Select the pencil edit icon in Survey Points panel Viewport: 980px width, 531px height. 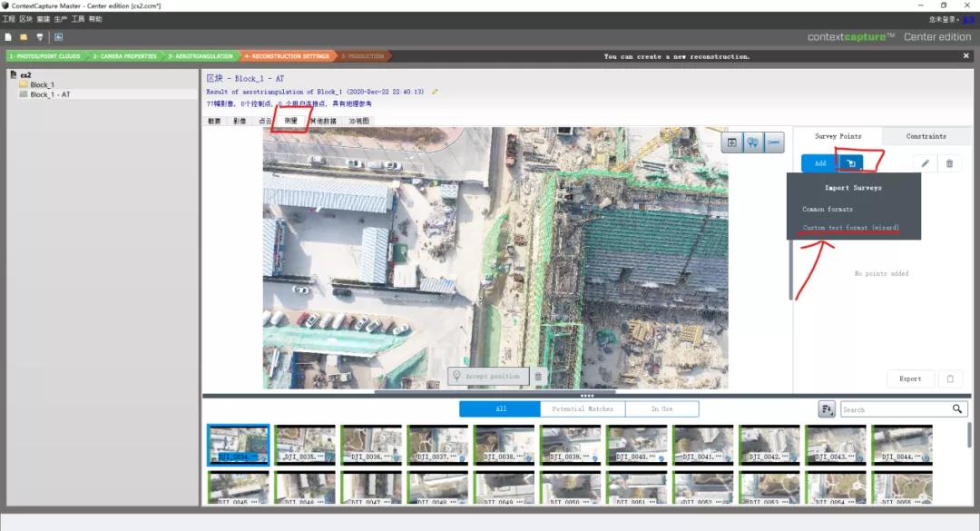tap(924, 163)
